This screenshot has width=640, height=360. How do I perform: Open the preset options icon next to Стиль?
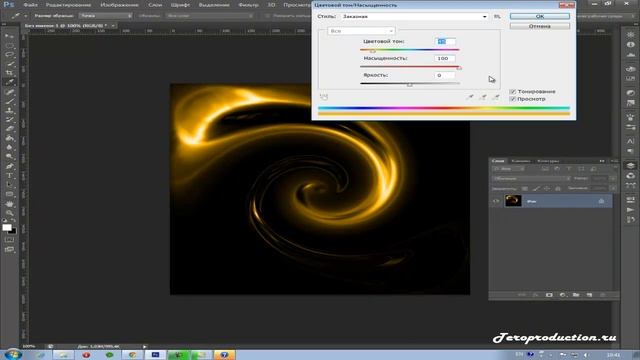point(497,16)
